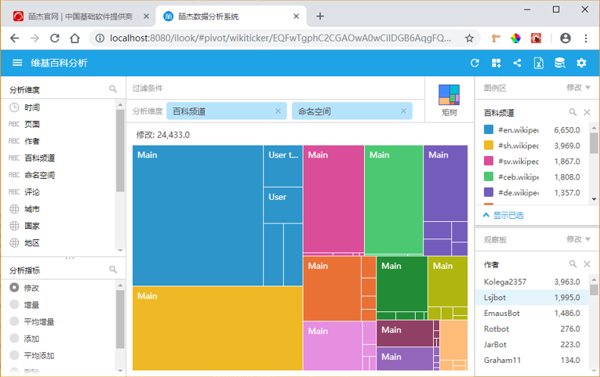Remove the 百科频道 dimension chip
Screen dimensions: 600x377
point(278,111)
